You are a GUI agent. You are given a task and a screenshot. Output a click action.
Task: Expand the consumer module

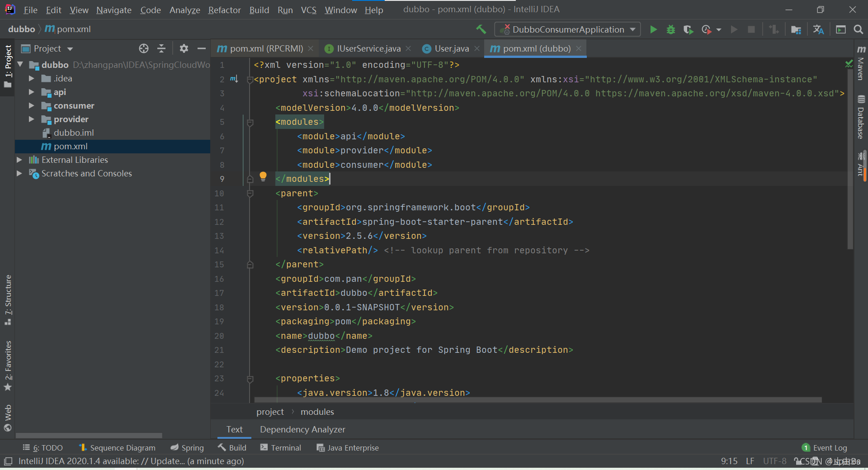tap(32, 105)
